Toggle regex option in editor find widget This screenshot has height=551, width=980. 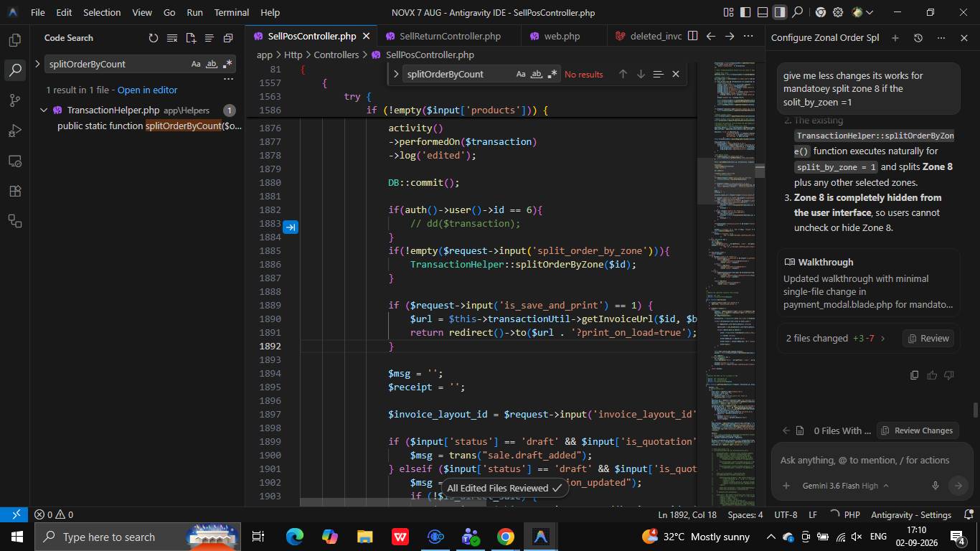552,74
